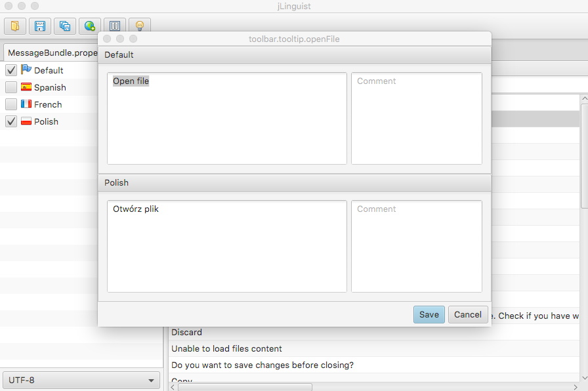Screen dimensions: 588x391
Task: Uncheck the Default language checkbox
Action: click(x=11, y=70)
